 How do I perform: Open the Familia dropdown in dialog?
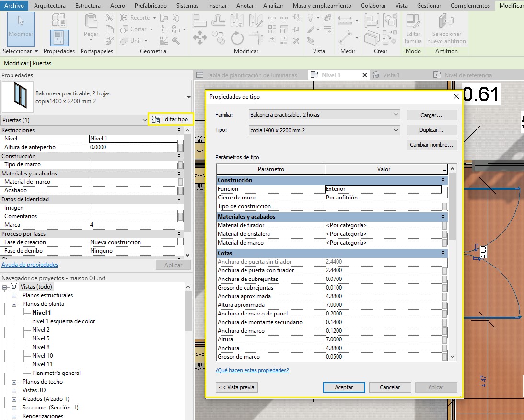pos(396,115)
